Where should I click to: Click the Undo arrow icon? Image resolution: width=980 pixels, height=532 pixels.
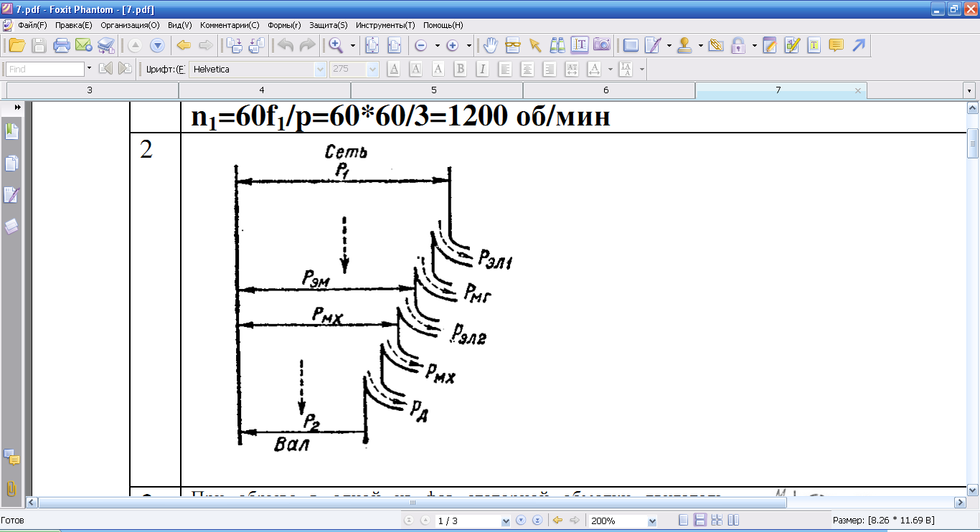(286, 46)
